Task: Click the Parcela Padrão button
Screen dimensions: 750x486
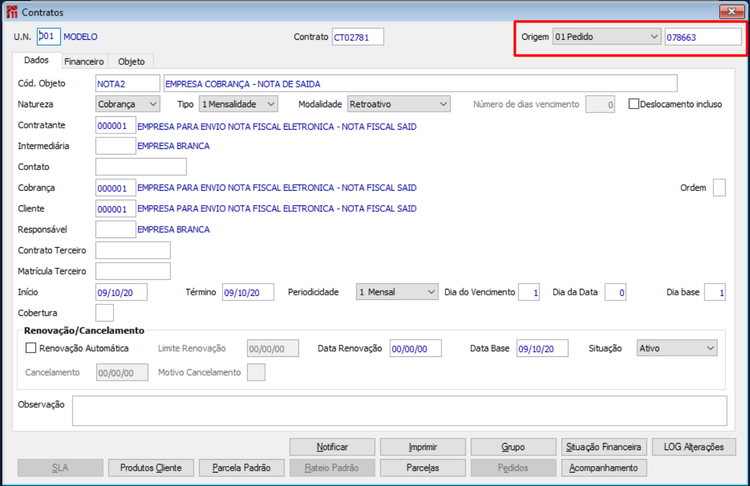Action: tap(242, 468)
